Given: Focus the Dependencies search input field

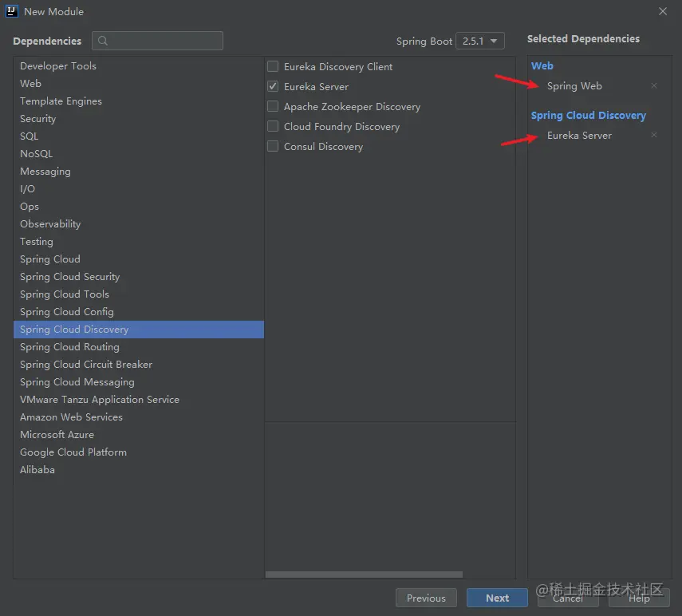Looking at the screenshot, I should point(157,41).
